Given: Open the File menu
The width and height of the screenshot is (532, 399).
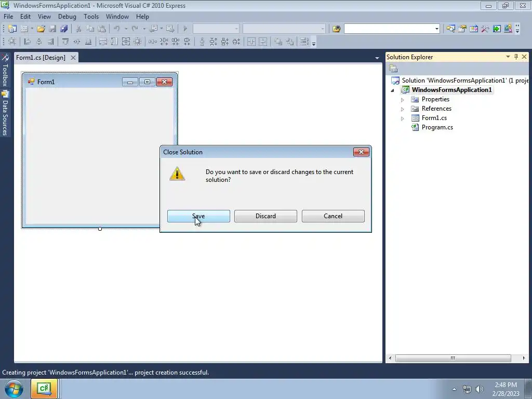Looking at the screenshot, I should [8, 16].
